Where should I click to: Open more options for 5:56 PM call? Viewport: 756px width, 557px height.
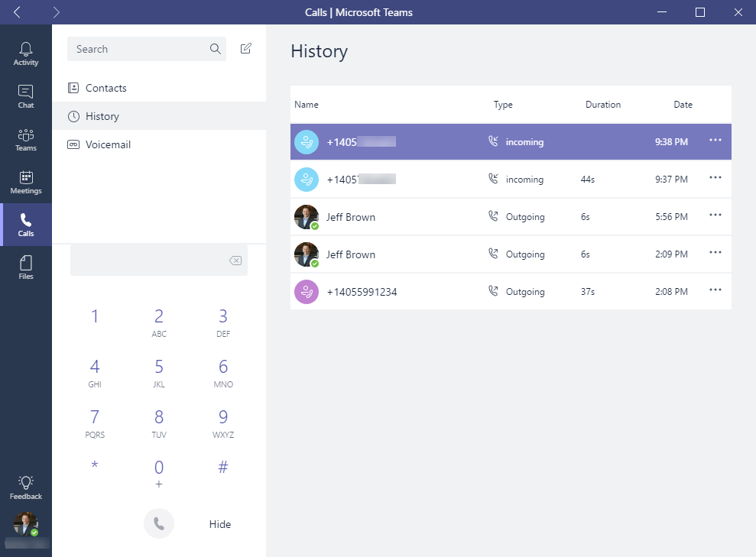[x=715, y=215]
